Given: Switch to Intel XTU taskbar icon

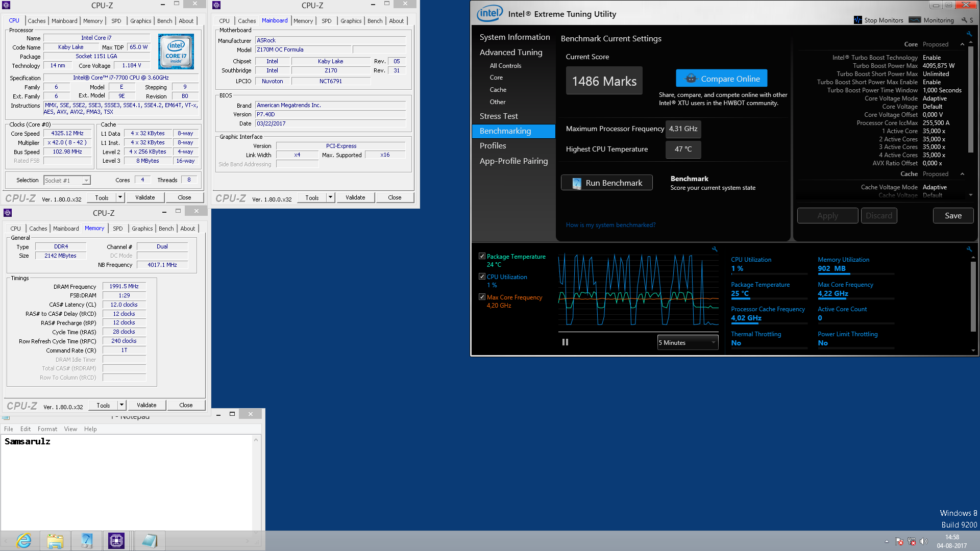Looking at the screenshot, I should coord(86,541).
